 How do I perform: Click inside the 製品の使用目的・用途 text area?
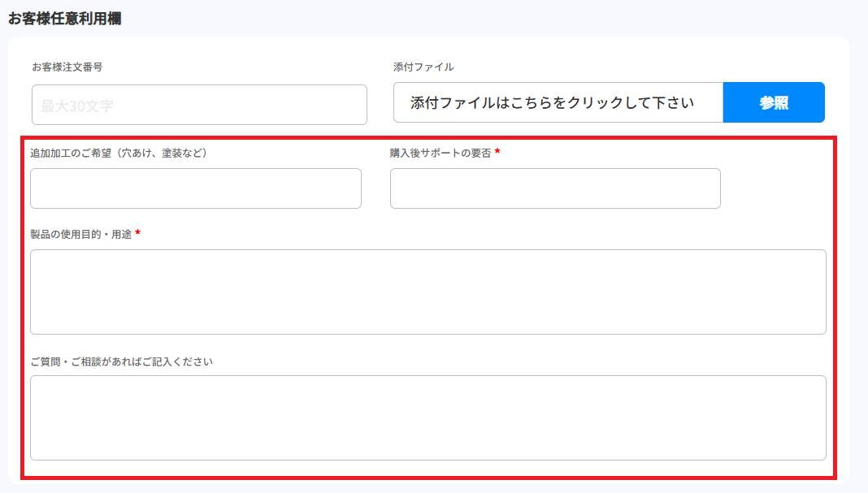tap(427, 292)
